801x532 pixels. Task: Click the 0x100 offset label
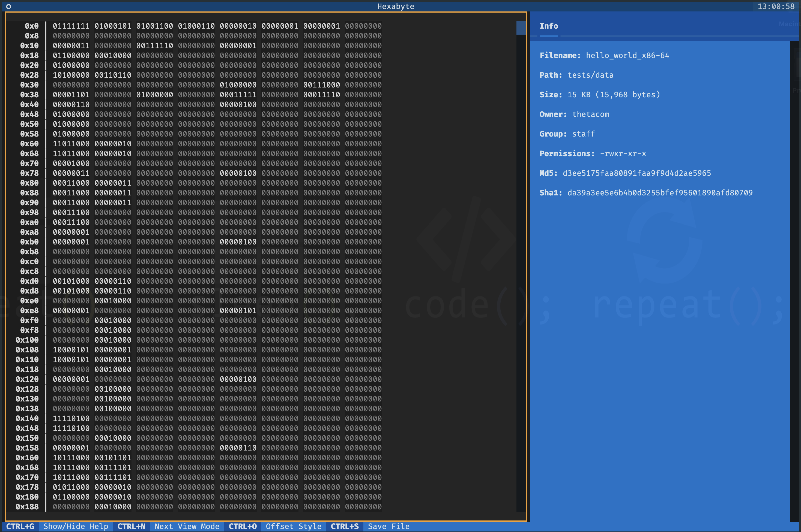(x=27, y=340)
